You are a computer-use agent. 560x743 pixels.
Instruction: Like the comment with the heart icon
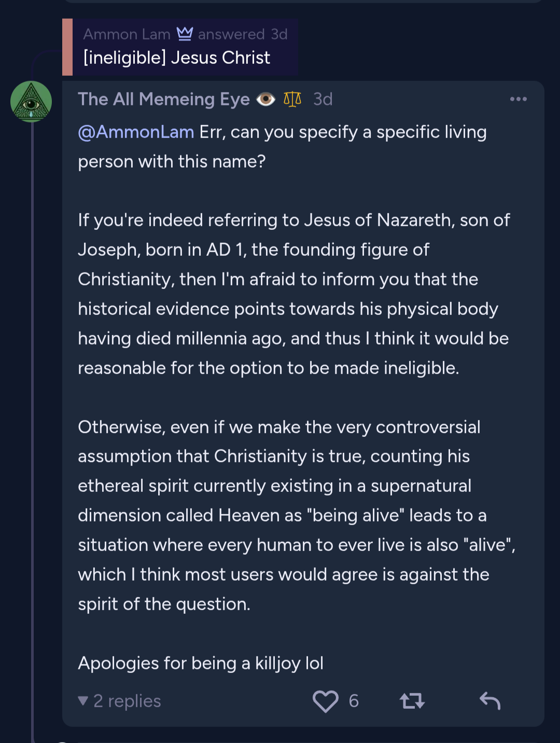tap(326, 701)
